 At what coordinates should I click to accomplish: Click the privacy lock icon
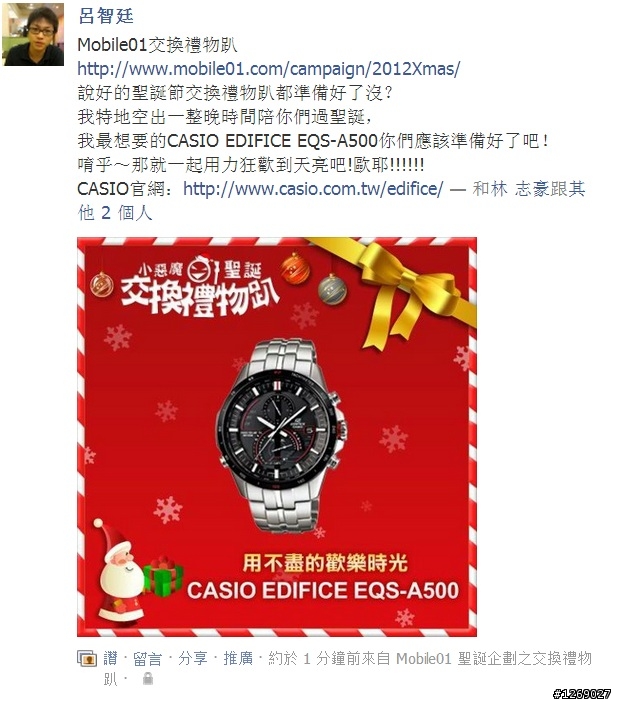(148, 679)
